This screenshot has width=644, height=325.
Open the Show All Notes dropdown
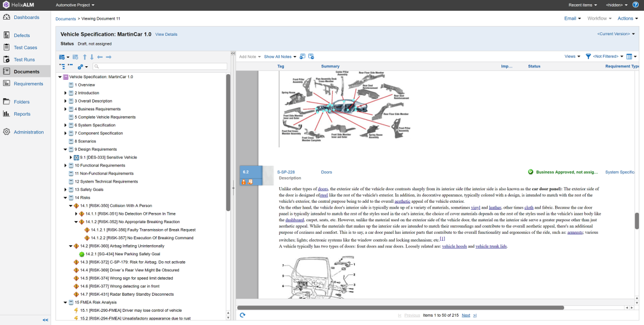[x=280, y=57]
